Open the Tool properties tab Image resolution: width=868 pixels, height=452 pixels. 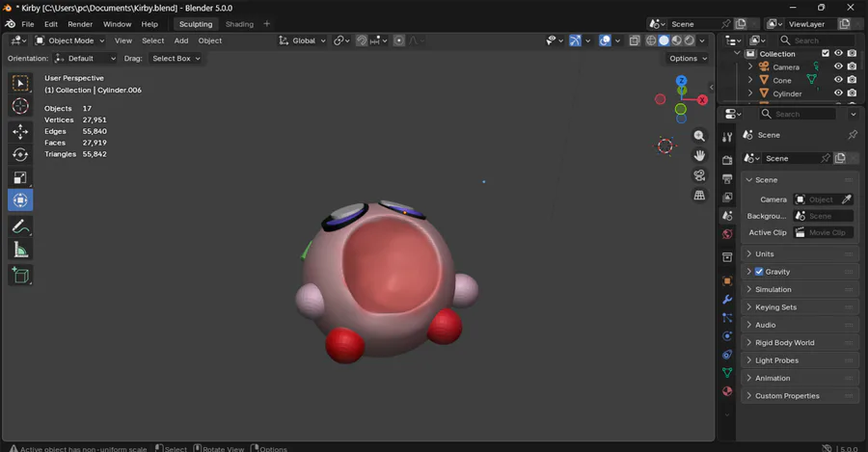(727, 137)
